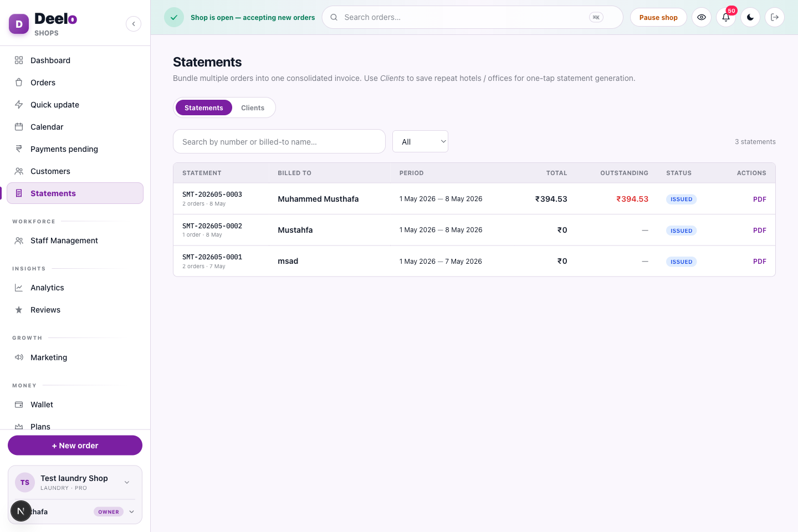The image size is (798, 532).
Task: Click the Payments pending rupee icon
Action: pos(19,149)
